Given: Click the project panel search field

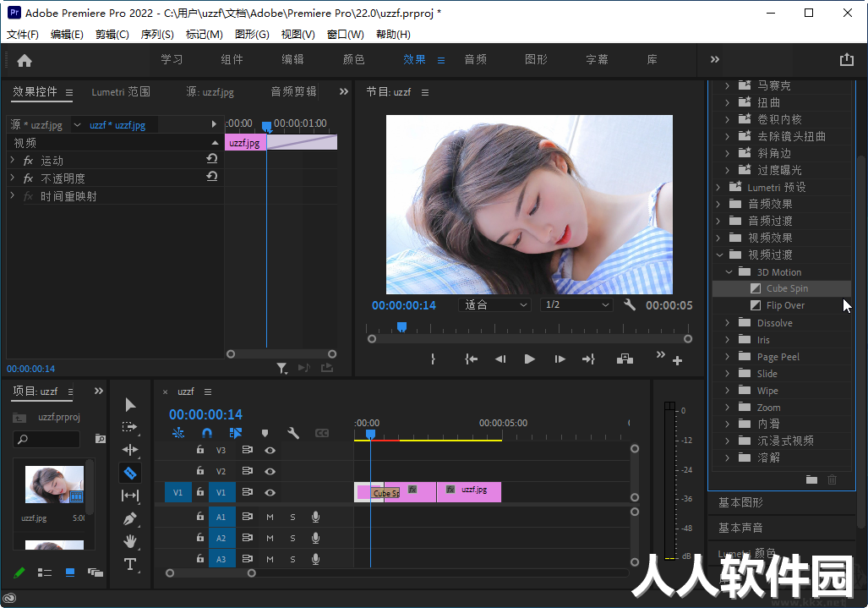Looking at the screenshot, I should [x=46, y=439].
